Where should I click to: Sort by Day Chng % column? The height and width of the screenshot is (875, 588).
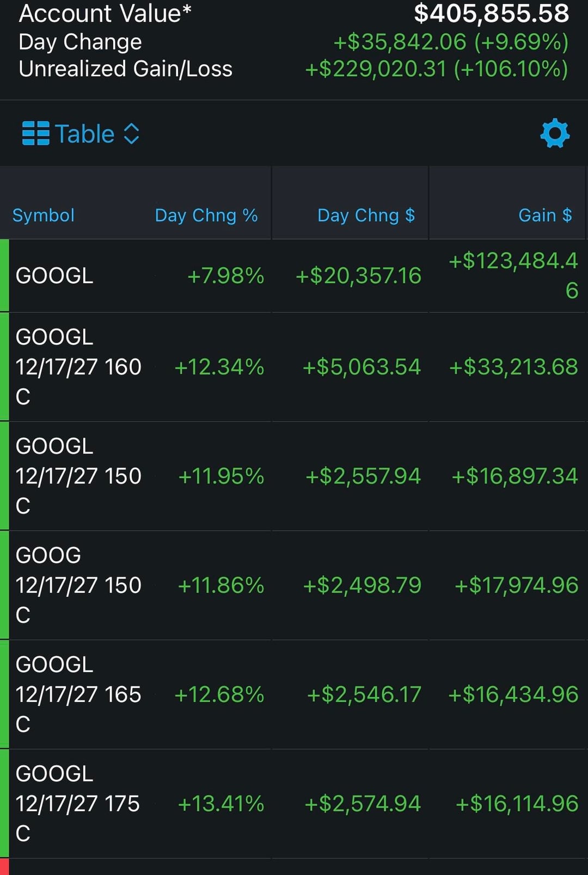tap(206, 215)
